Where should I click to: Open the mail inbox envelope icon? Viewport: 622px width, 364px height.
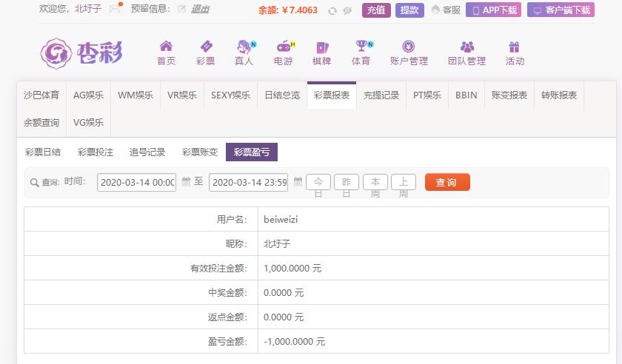[115, 10]
